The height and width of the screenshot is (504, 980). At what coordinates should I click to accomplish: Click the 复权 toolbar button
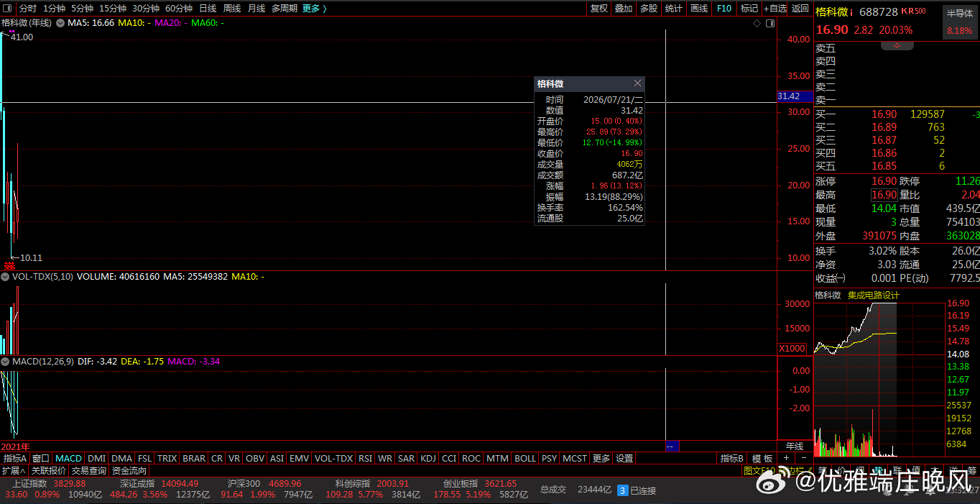pyautogui.click(x=599, y=9)
